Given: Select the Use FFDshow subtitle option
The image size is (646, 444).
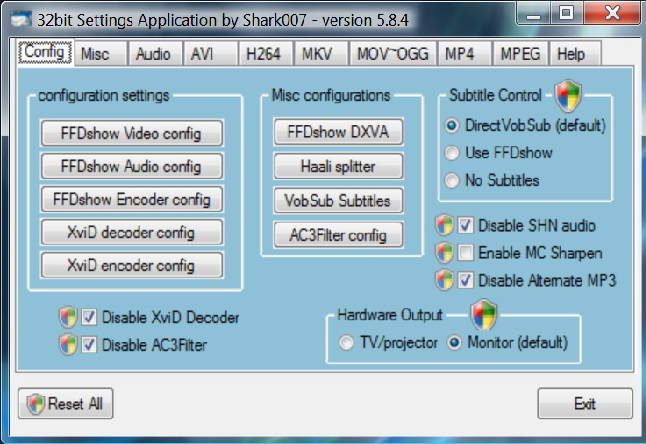Looking at the screenshot, I should [453, 153].
